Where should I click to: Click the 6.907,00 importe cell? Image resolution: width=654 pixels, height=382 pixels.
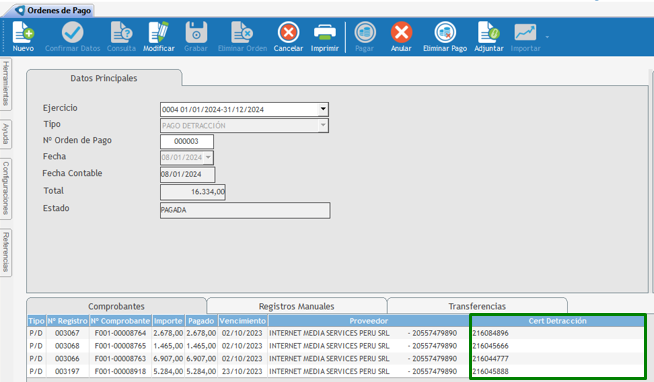click(168, 359)
